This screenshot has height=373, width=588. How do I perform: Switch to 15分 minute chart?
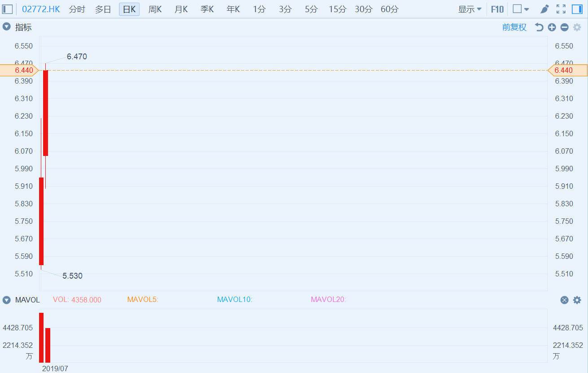pyautogui.click(x=337, y=9)
